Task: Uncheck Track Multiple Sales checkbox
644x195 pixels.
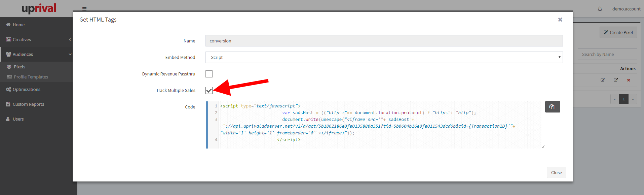Action: coord(209,90)
